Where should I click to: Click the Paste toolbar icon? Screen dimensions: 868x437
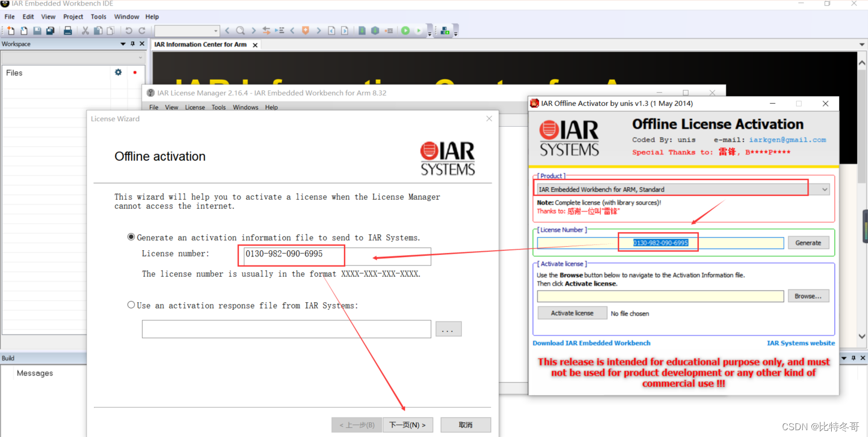110,31
